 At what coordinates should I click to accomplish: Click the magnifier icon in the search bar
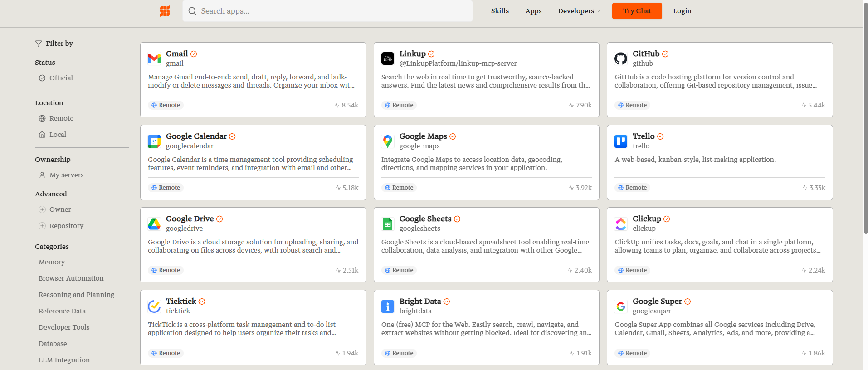pyautogui.click(x=192, y=11)
